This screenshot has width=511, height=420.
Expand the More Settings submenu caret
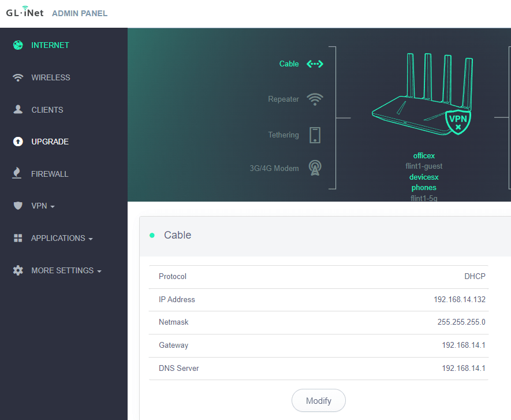[x=99, y=272]
